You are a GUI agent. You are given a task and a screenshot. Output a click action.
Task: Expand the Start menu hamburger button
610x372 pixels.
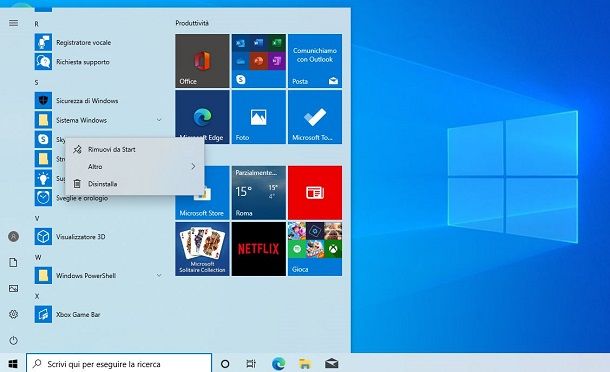point(14,23)
